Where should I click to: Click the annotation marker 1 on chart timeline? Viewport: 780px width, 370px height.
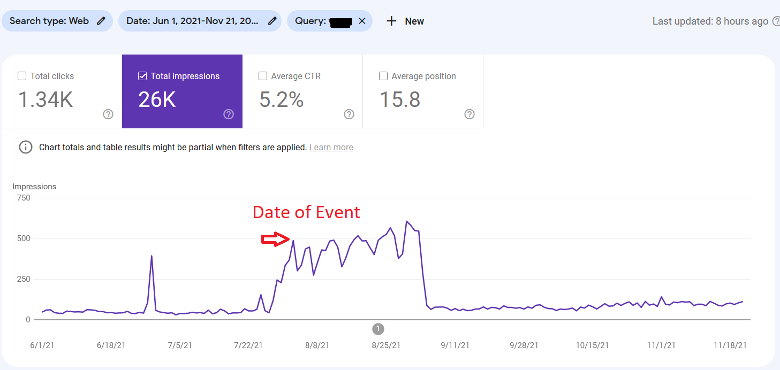(378, 329)
